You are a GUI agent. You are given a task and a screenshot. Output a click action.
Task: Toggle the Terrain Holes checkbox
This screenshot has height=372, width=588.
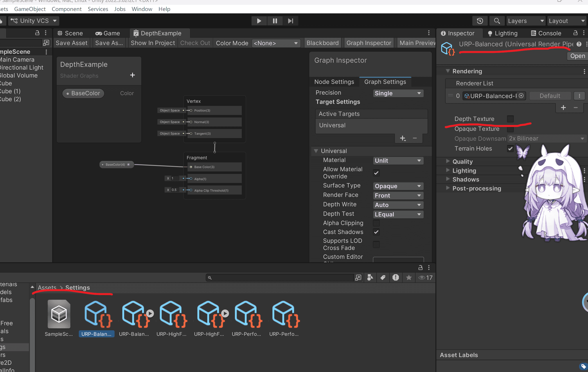coord(510,148)
